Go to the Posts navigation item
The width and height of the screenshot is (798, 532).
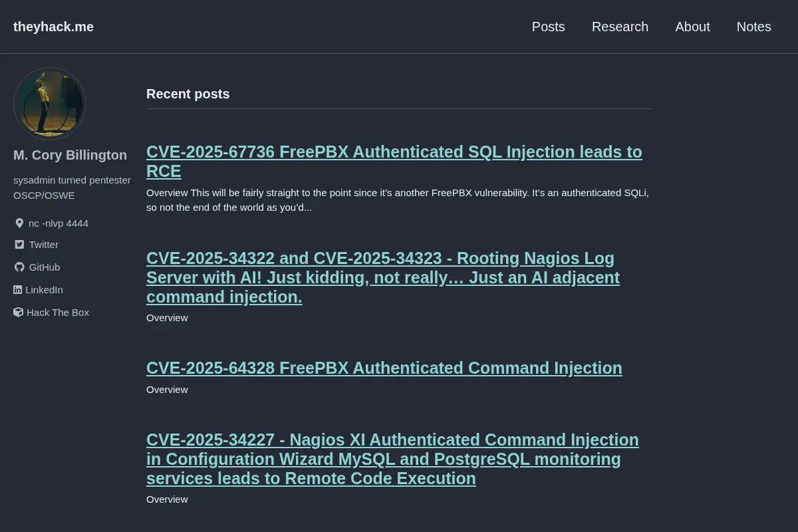pos(549,27)
